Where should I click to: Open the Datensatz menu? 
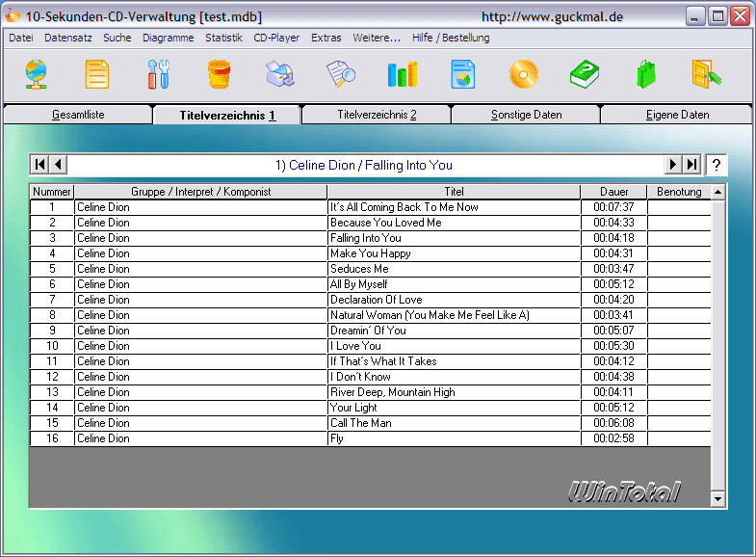click(68, 38)
